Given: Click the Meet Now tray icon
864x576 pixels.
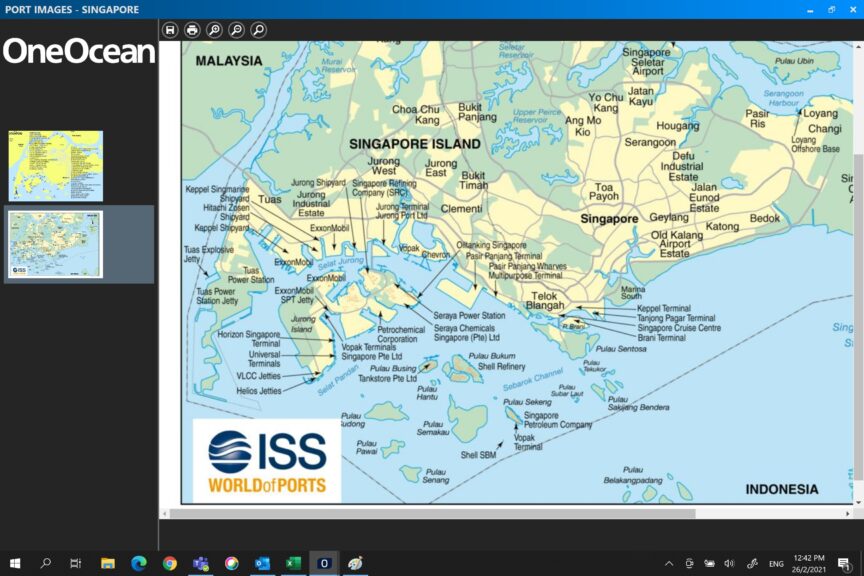Looking at the screenshot, I should tap(689, 563).
